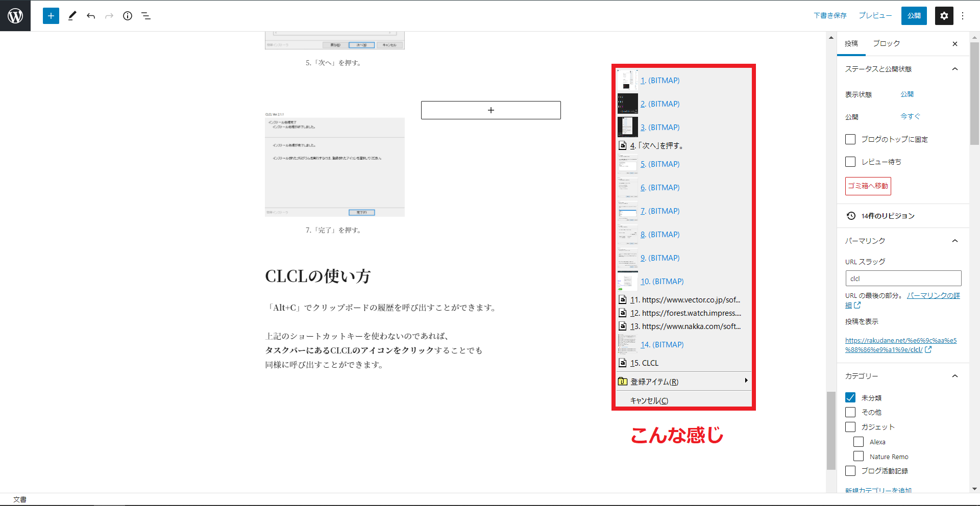The height and width of the screenshot is (506, 980).
Task: Click the installation-complete screenshot image
Action: click(335, 165)
